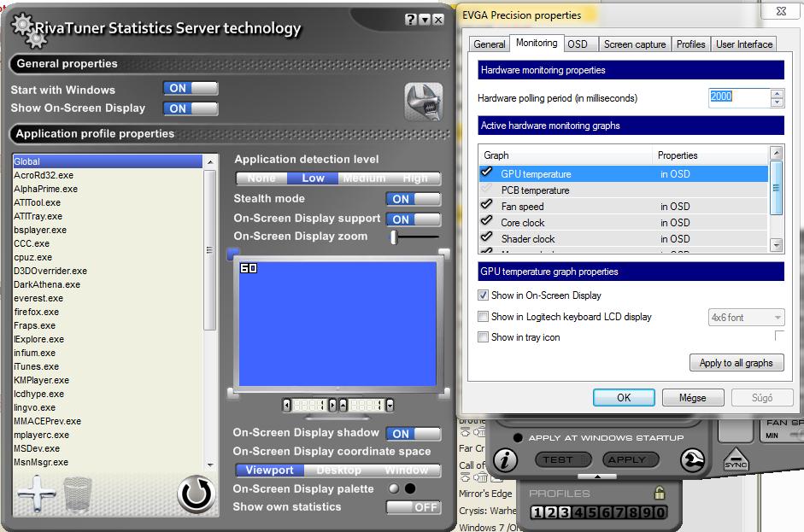Click the OSD vertical position up arrow
Screen dimensions: 804x532
[343, 406]
